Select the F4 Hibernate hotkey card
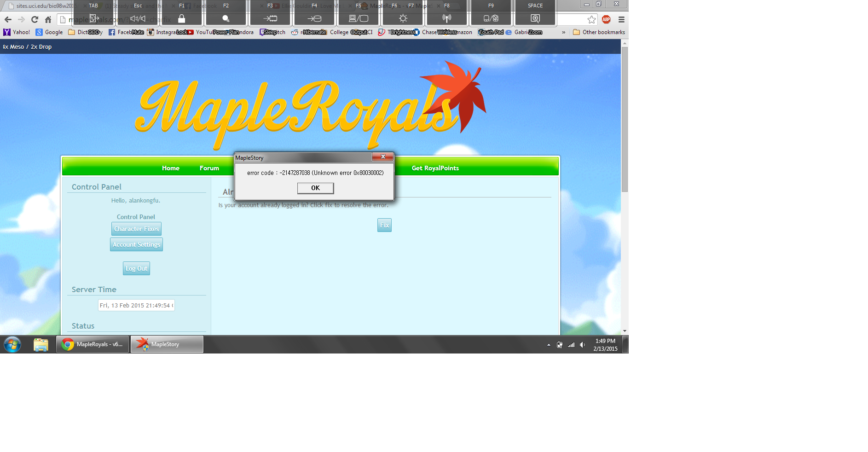The height and width of the screenshot is (452, 868). pos(314,18)
